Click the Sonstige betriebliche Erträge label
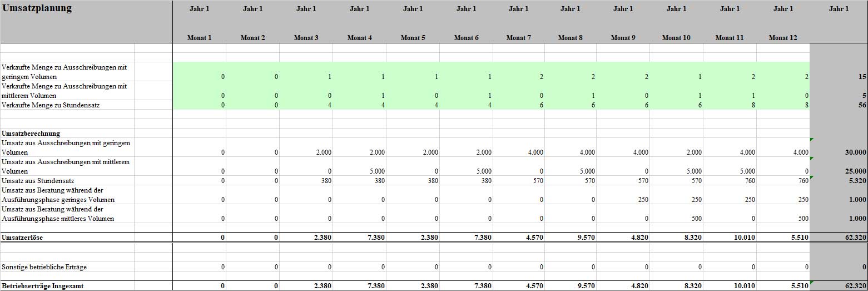The image size is (868, 291). (44, 267)
